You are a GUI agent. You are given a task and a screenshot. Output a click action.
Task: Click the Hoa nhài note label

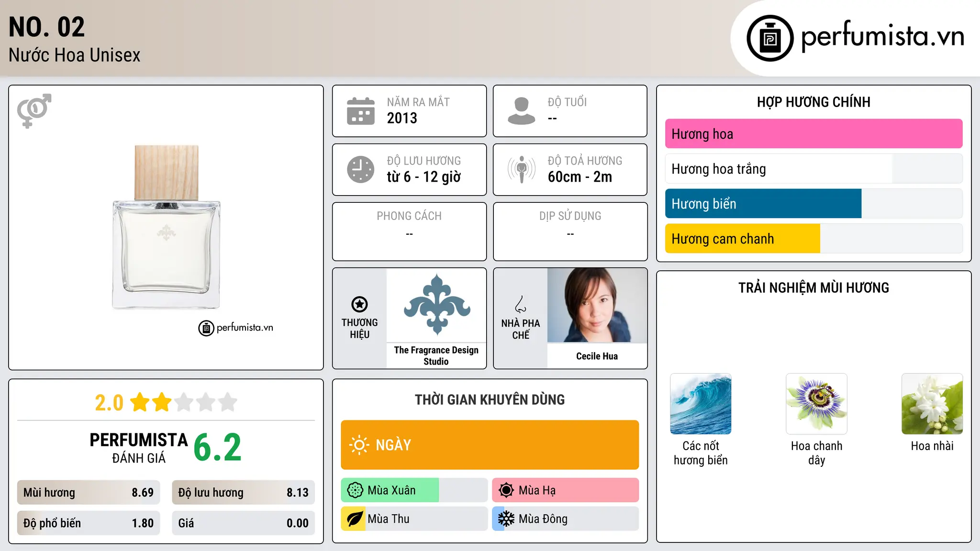tap(932, 446)
